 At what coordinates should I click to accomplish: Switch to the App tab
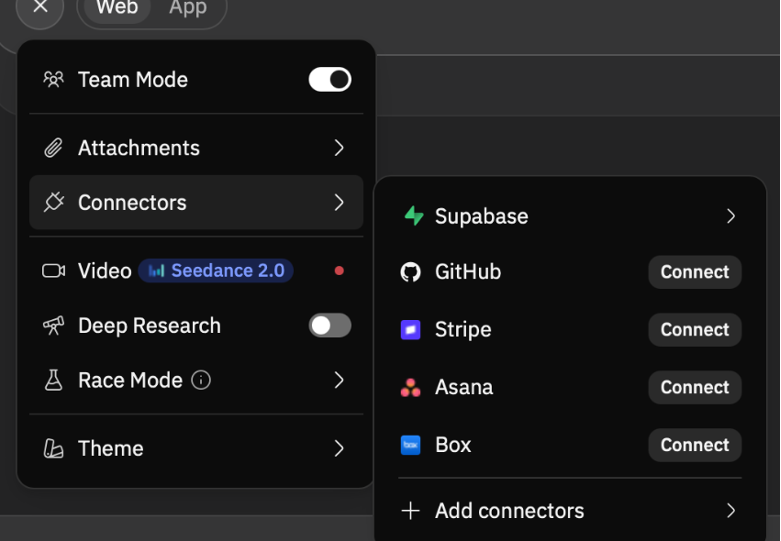[x=188, y=7]
